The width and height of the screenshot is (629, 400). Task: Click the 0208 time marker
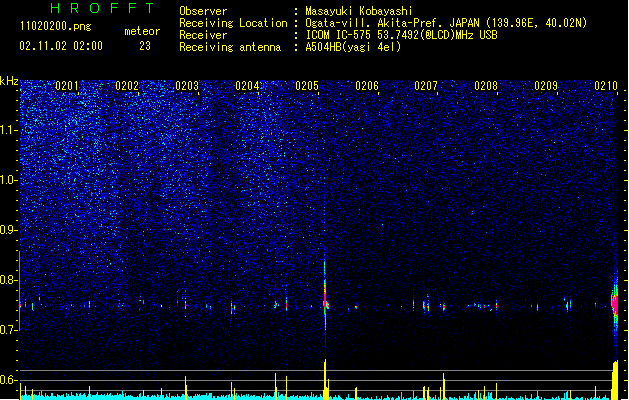[x=486, y=86]
